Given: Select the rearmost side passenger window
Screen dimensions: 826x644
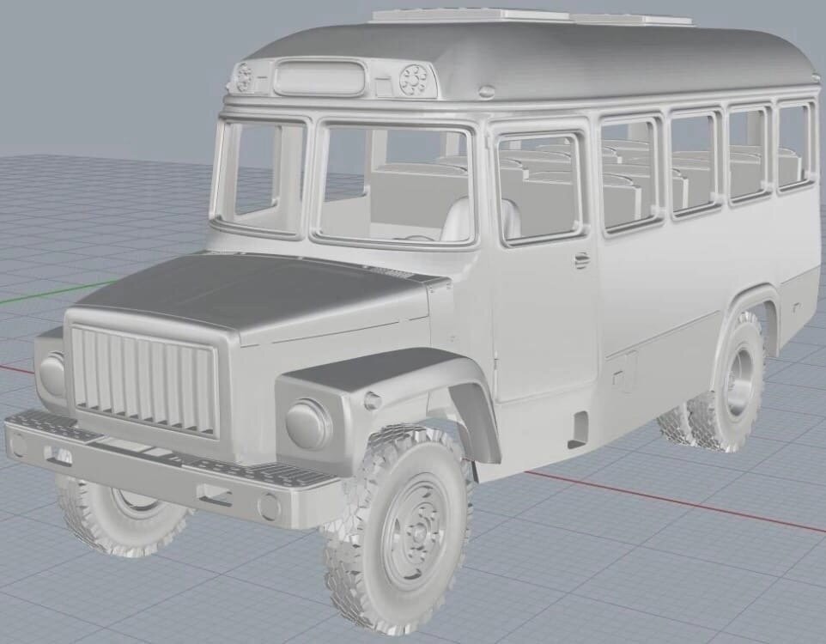Looking at the screenshot, I should tap(795, 145).
